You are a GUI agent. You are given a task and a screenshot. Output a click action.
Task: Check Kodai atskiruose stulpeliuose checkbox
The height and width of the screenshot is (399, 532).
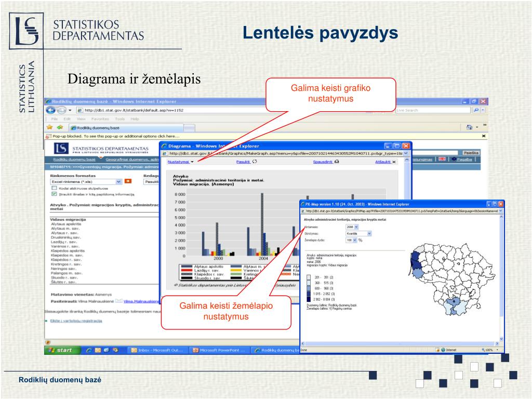click(x=54, y=188)
